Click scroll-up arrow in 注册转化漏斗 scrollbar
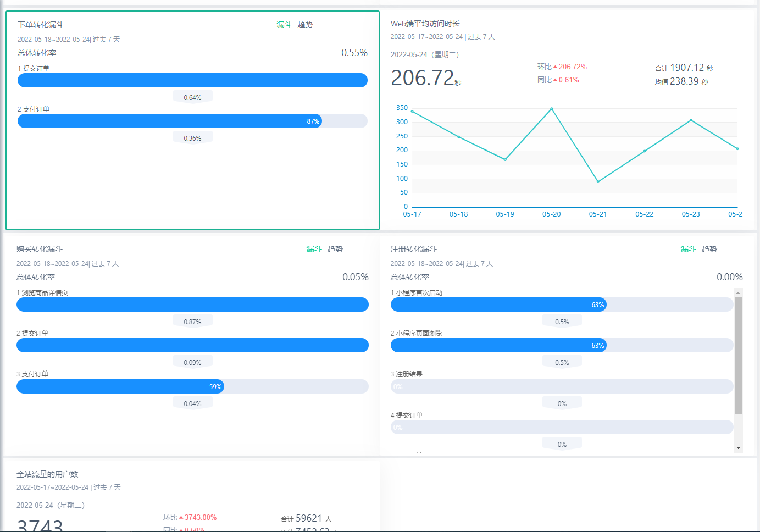Screen dimensions: 760x532 pyautogui.click(x=738, y=292)
